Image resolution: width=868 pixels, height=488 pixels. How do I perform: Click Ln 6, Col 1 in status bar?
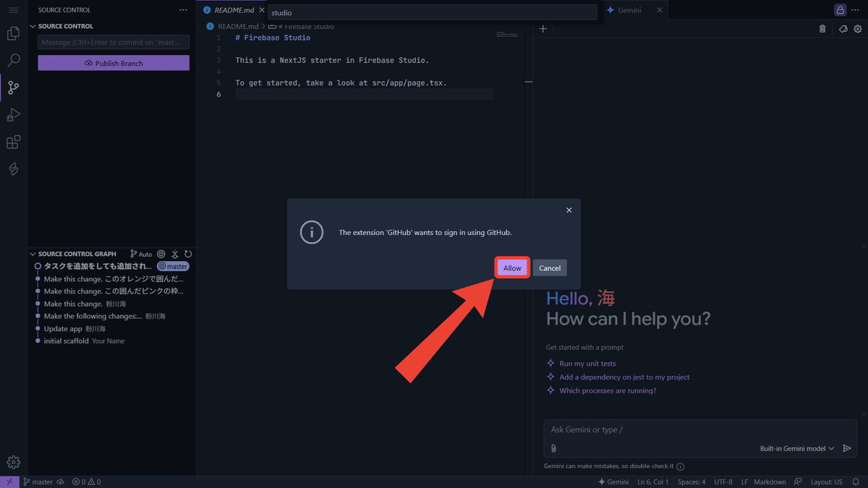(653, 481)
